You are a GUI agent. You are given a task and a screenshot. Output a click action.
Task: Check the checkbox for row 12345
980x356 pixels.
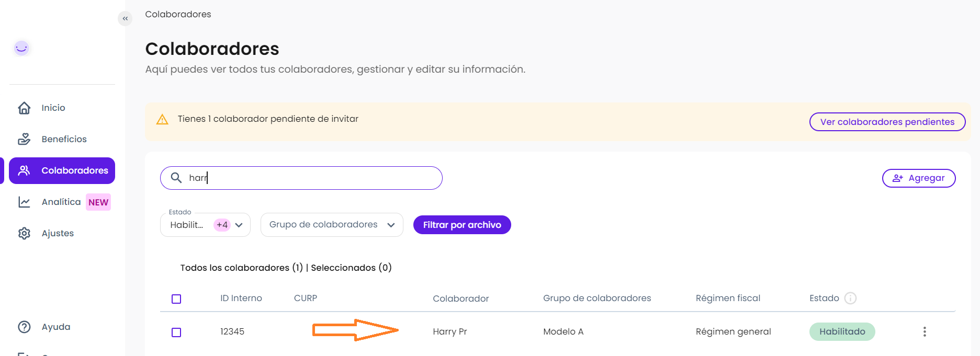click(176, 332)
